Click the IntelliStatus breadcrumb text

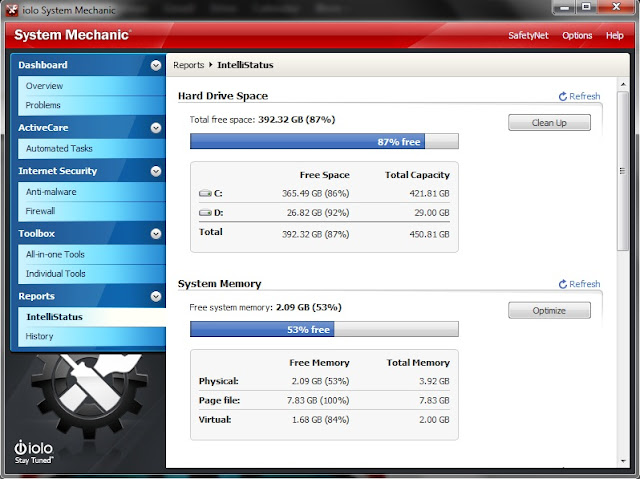pyautogui.click(x=245, y=65)
